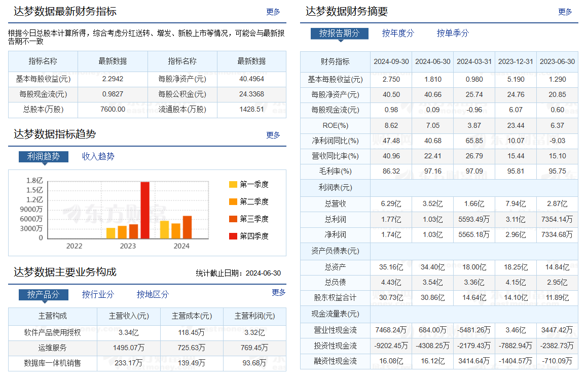Click the 股东权益合计 row label

tap(335, 297)
